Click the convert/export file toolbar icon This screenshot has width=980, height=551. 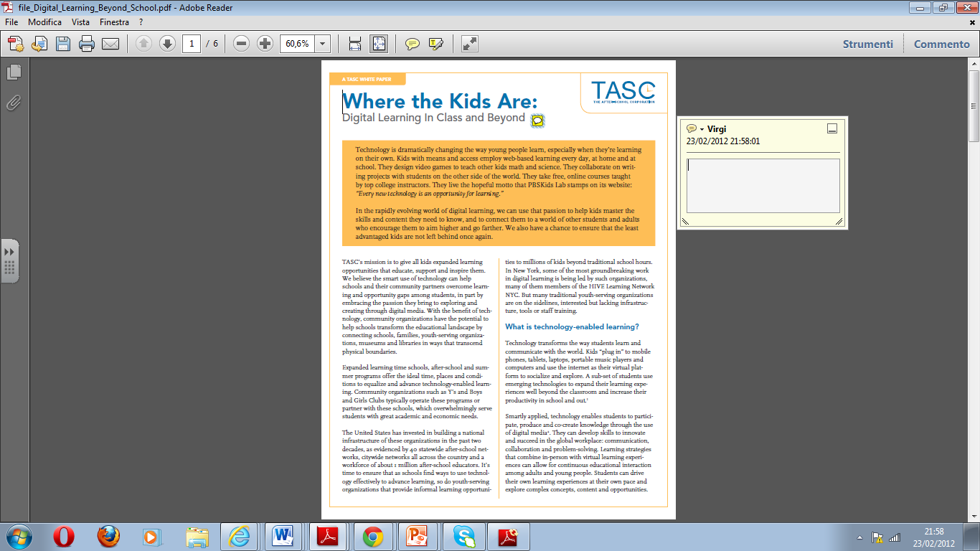pyautogui.click(x=39, y=44)
